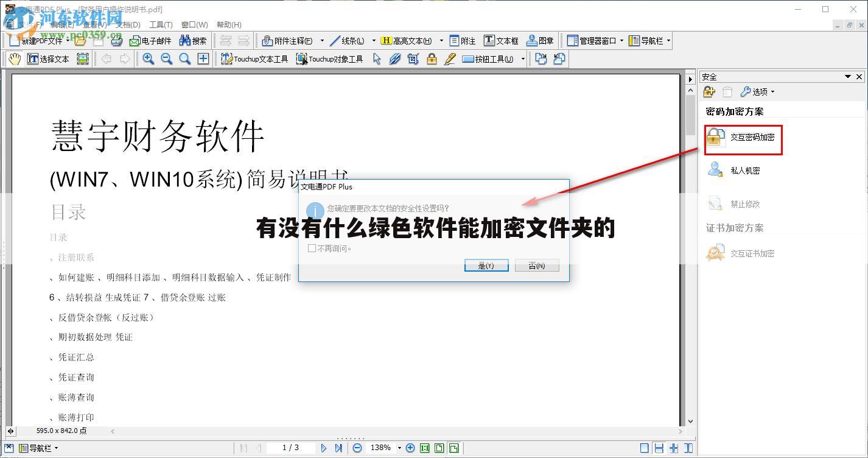Expand the button tool (按钮工具) dropdown
Viewport: 868px width, 458px height.
[523, 59]
